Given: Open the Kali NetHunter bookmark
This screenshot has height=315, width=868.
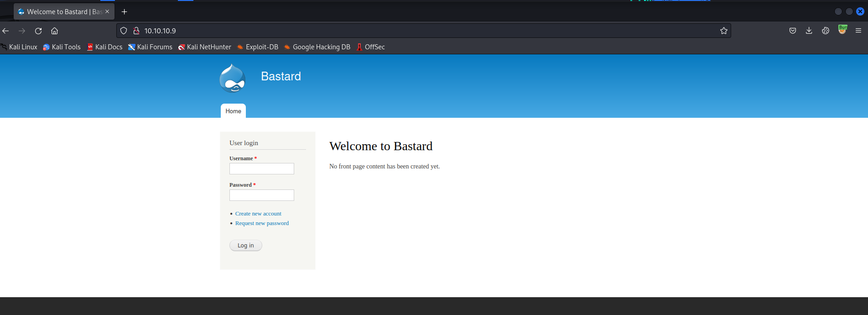Looking at the screenshot, I should point(204,47).
